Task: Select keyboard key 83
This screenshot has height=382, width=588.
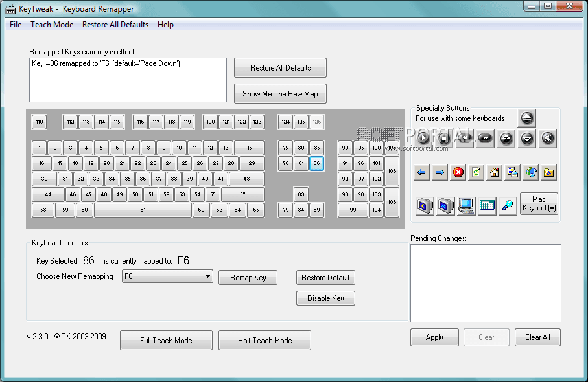Action: coord(301,194)
